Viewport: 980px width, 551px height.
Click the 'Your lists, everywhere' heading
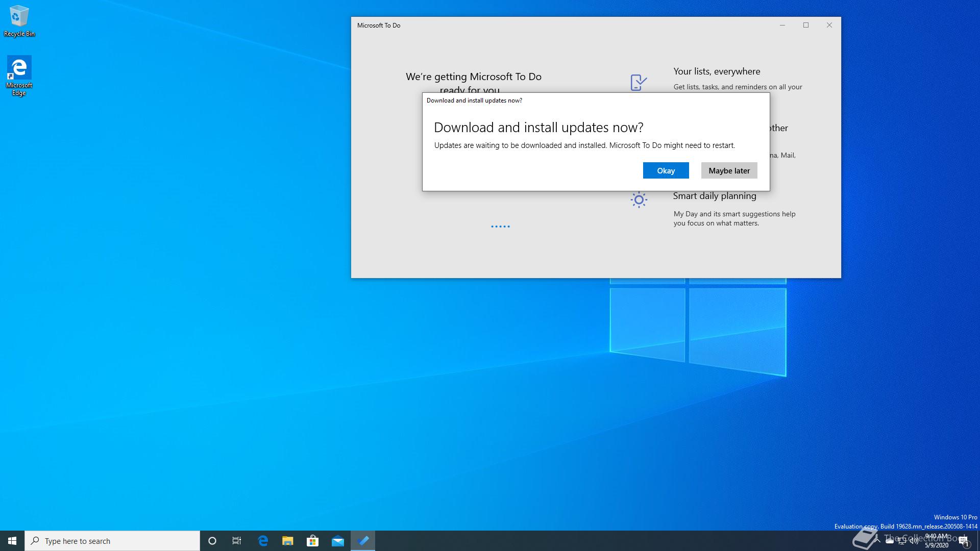717,71
